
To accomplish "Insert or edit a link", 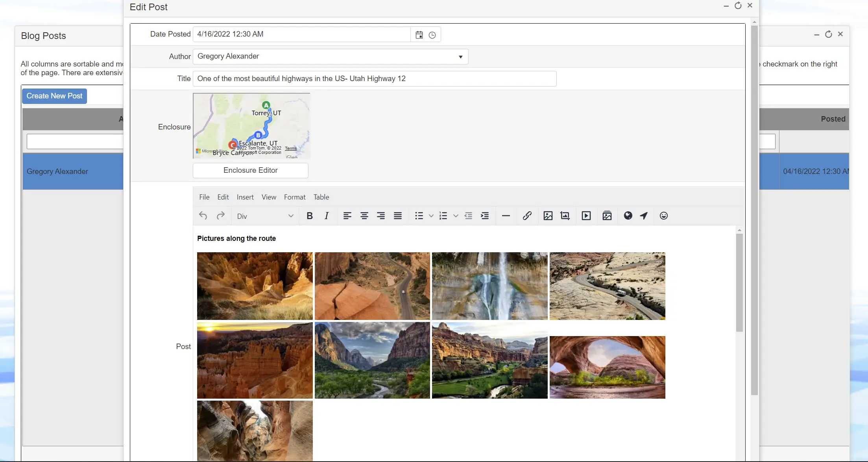I will click(527, 216).
